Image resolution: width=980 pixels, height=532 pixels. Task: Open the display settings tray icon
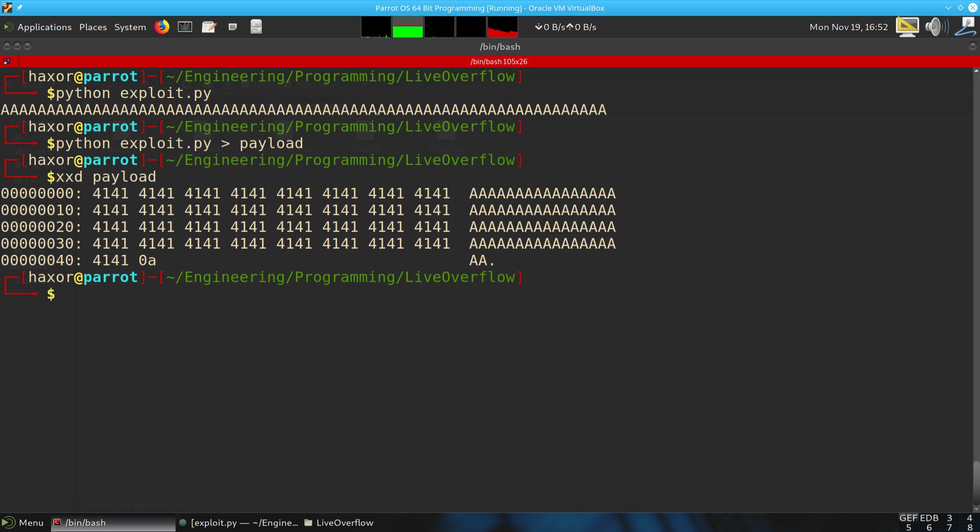click(x=907, y=27)
